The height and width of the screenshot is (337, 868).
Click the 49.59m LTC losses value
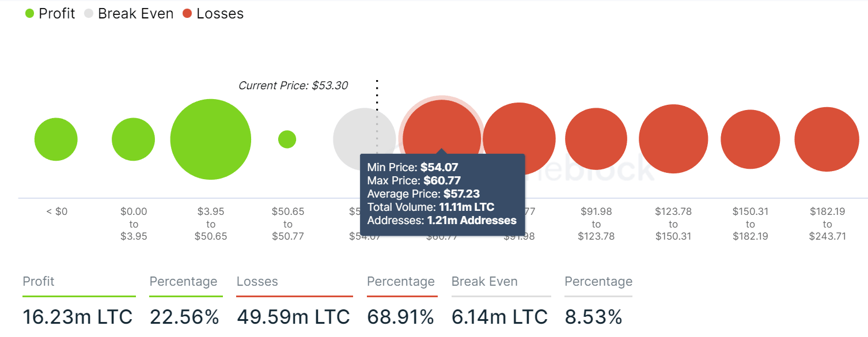point(293,317)
